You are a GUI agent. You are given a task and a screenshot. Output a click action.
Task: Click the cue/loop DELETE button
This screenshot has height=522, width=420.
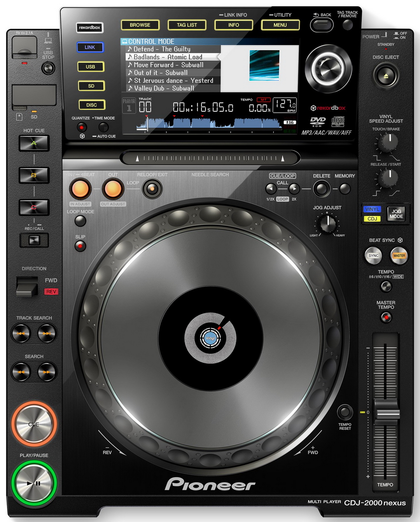(x=321, y=189)
